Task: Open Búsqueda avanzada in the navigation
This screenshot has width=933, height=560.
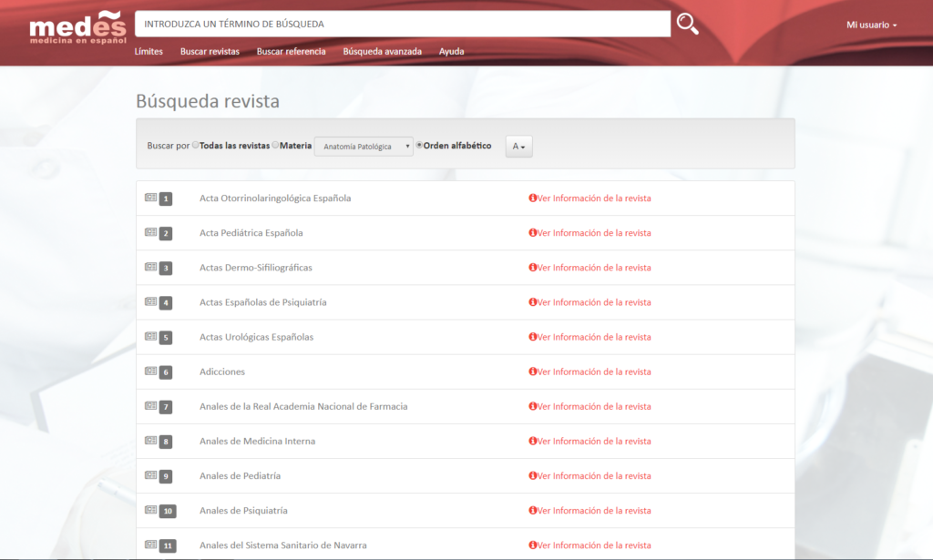Action: click(382, 52)
